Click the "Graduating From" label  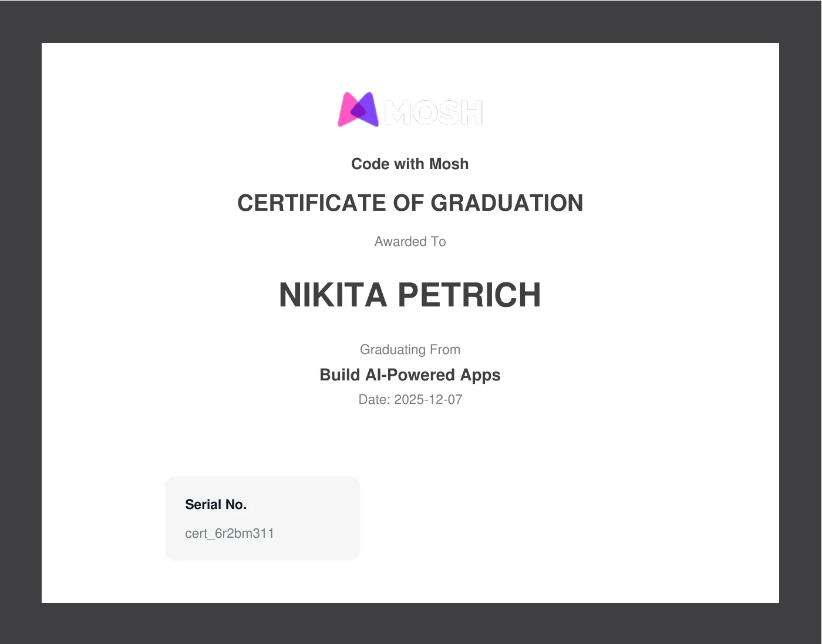[x=410, y=349]
